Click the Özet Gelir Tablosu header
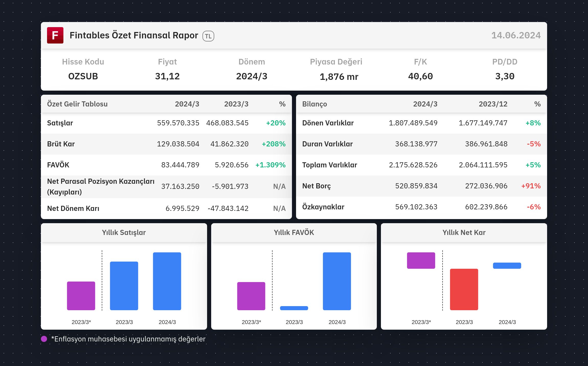 coord(77,104)
